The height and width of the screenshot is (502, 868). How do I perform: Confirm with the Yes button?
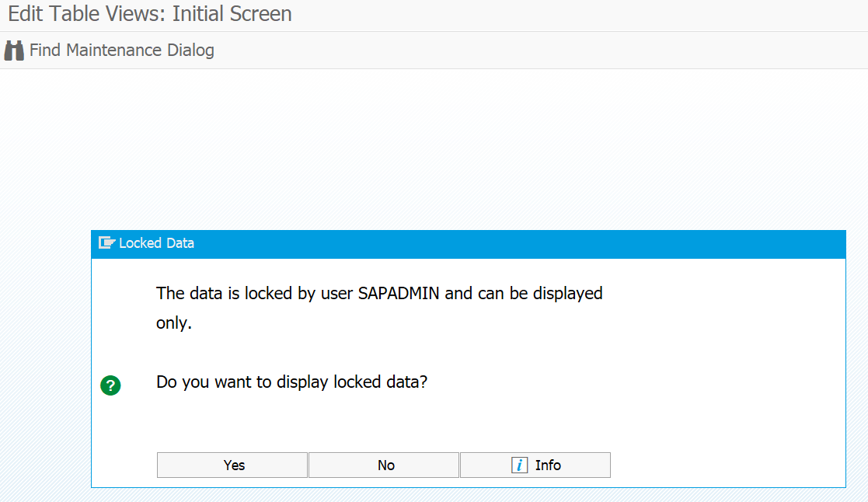(232, 465)
